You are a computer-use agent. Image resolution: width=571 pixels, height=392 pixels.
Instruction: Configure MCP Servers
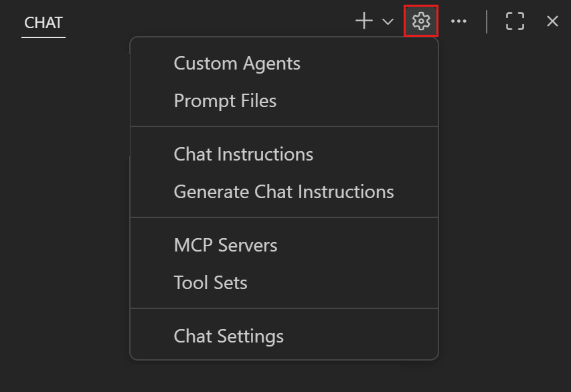226,245
